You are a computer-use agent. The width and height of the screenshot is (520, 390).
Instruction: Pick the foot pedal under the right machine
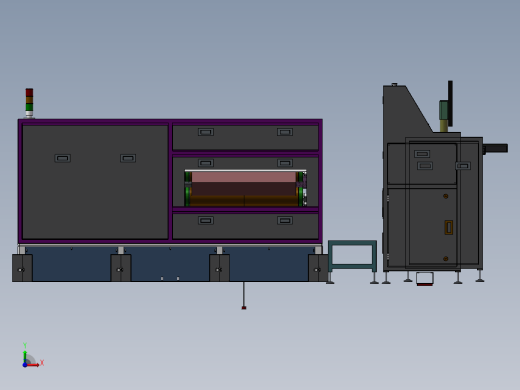425,279
